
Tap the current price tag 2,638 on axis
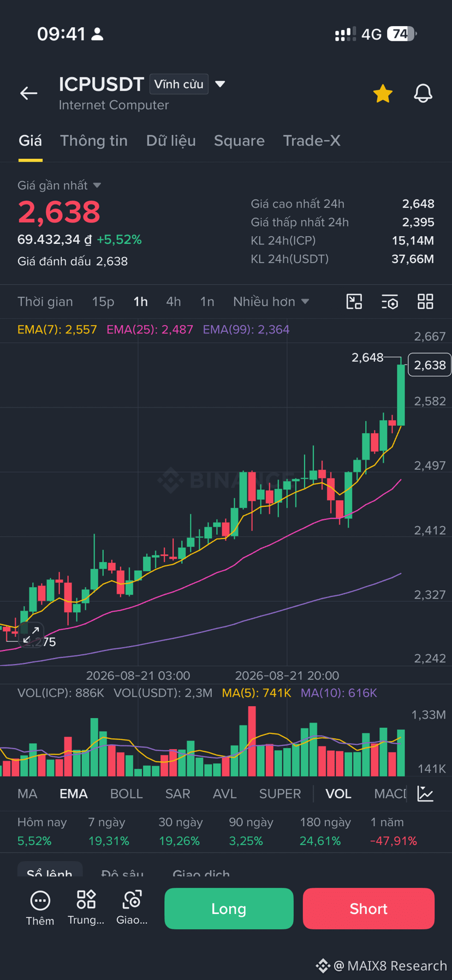(x=430, y=365)
